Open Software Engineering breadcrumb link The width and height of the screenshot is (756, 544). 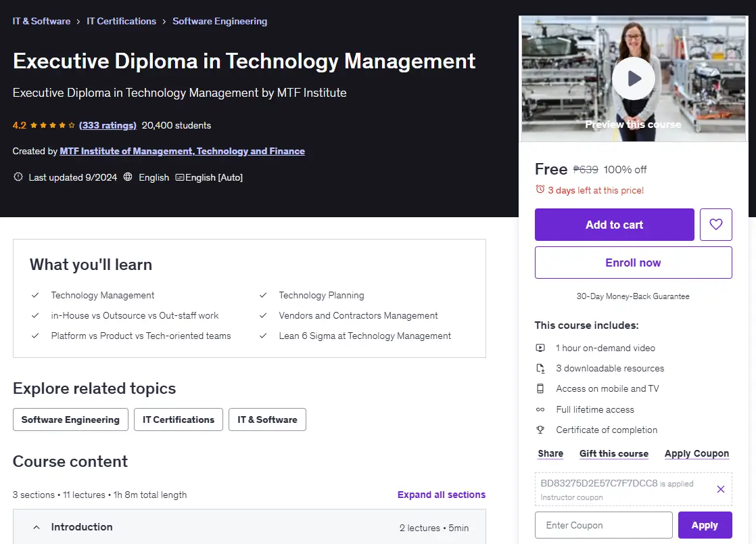click(x=220, y=21)
